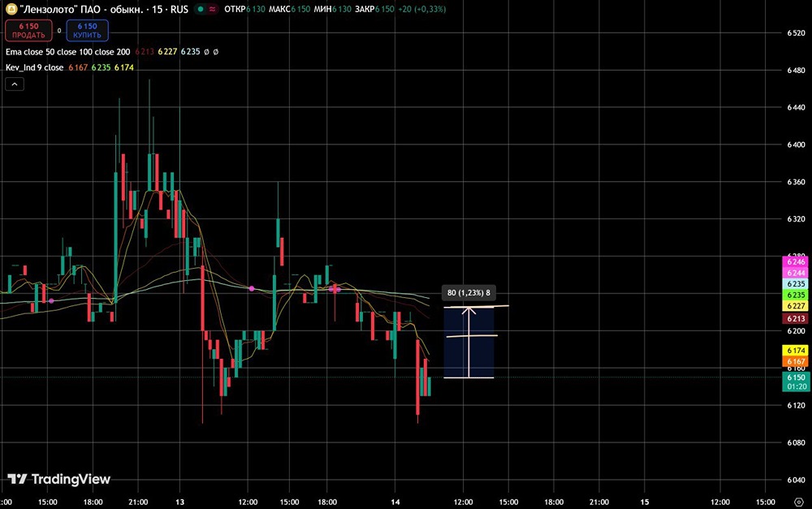Click the 6040 price scale label

click(x=796, y=480)
